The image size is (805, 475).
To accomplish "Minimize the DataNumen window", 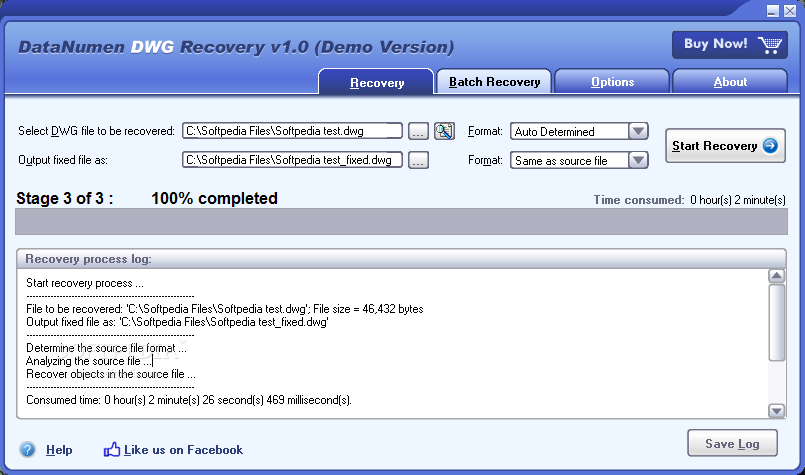I will pyautogui.click(x=773, y=10).
